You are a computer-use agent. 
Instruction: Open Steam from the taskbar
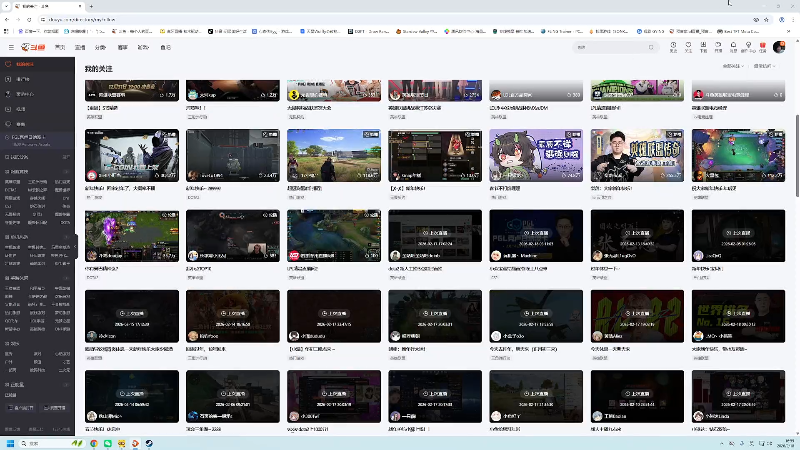pos(149,443)
